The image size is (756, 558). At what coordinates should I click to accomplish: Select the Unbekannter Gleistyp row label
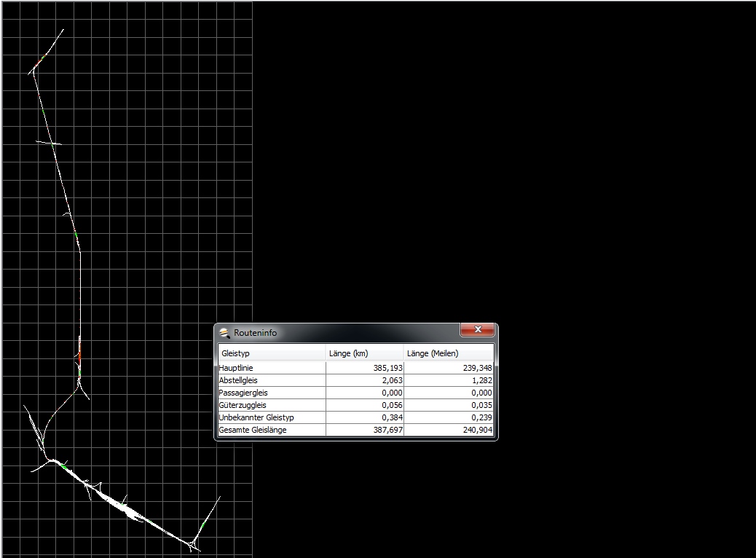[256, 417]
